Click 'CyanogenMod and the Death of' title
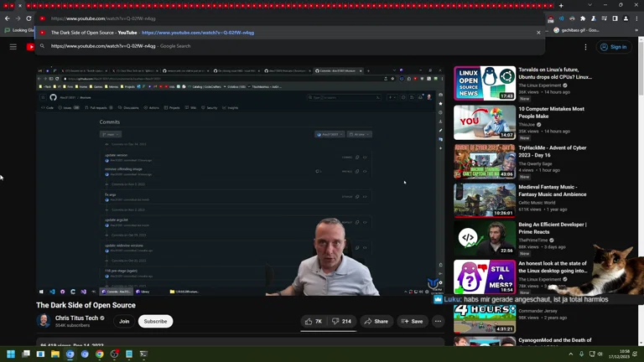The image size is (644, 362). pos(555,340)
